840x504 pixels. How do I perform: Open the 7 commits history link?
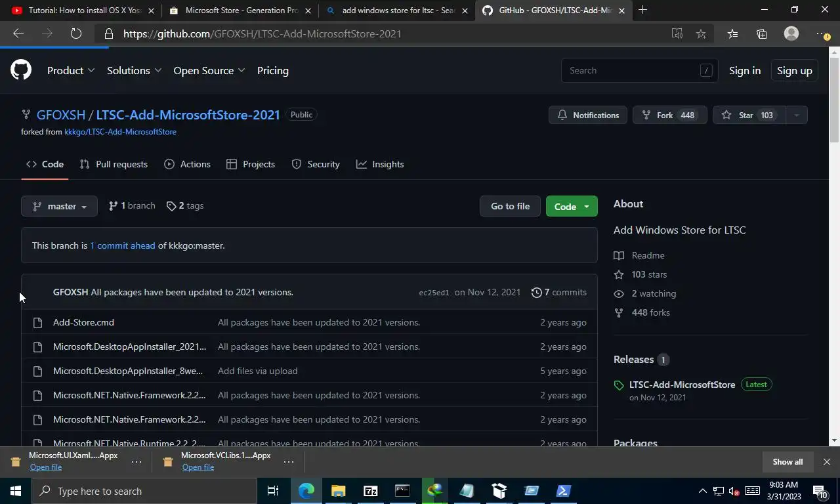tap(559, 292)
